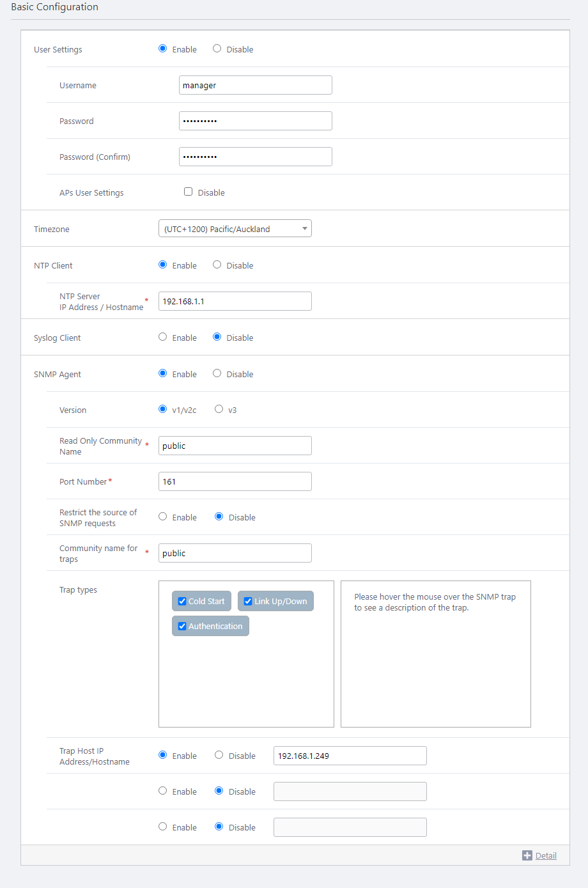Select SNMP version v3
The image size is (588, 888).
pos(219,409)
